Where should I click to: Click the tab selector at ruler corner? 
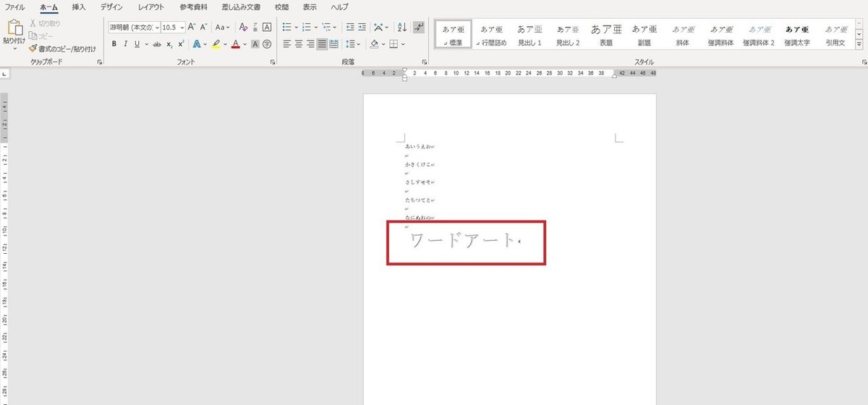click(5, 74)
